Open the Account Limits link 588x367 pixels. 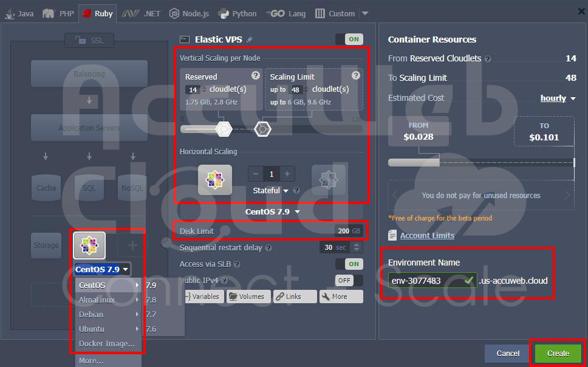click(427, 235)
